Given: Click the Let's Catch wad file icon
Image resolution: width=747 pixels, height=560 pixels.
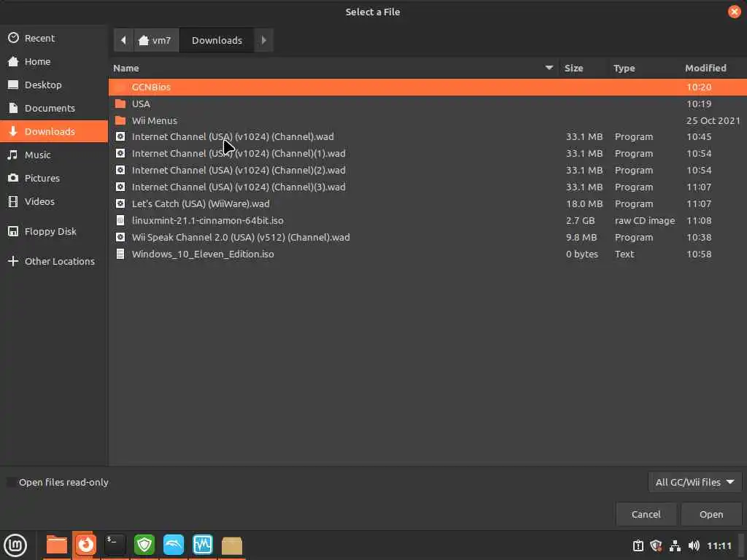Looking at the screenshot, I should [x=120, y=203].
